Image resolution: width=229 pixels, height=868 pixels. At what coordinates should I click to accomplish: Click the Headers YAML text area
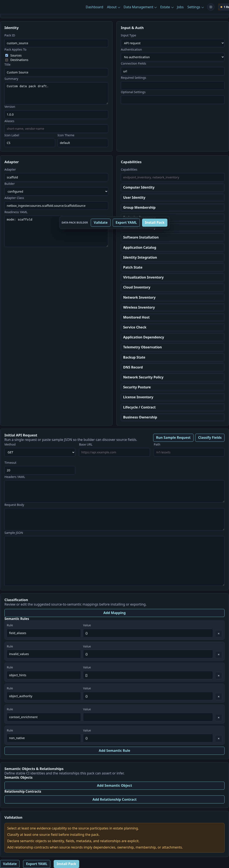click(114, 491)
